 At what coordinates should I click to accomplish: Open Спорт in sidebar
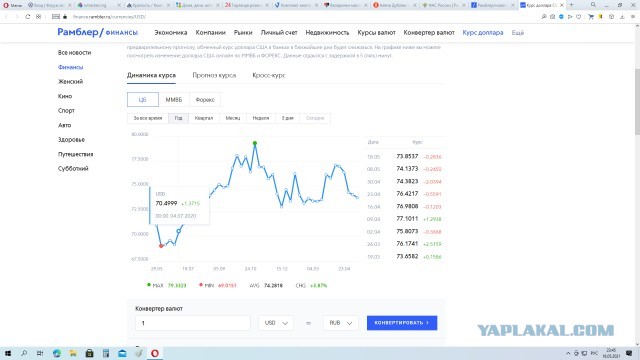pos(67,111)
